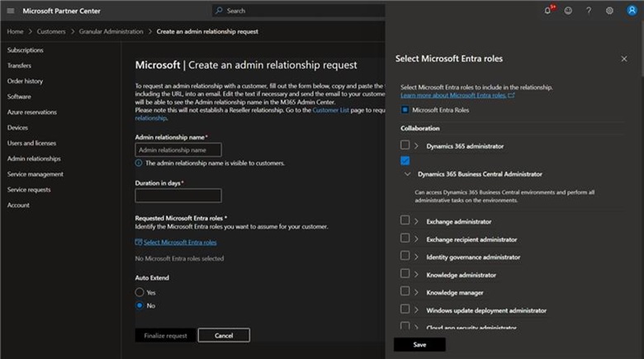
Task: Open Devices in the sidebar
Action: [x=17, y=128]
